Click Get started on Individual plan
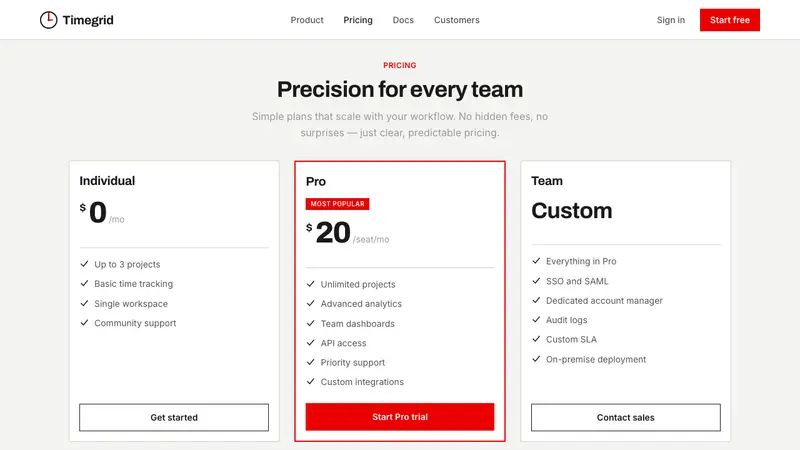 click(x=174, y=417)
